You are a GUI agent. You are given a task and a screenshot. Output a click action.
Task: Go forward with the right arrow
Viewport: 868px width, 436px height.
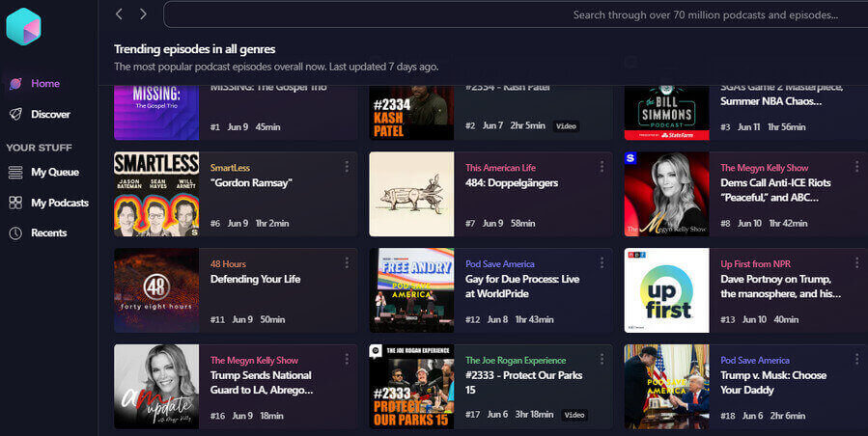(x=143, y=14)
